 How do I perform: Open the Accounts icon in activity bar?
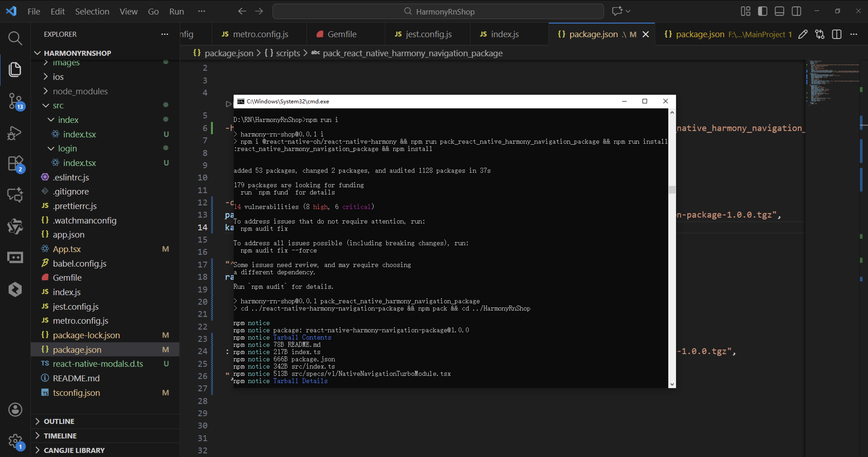point(15,409)
